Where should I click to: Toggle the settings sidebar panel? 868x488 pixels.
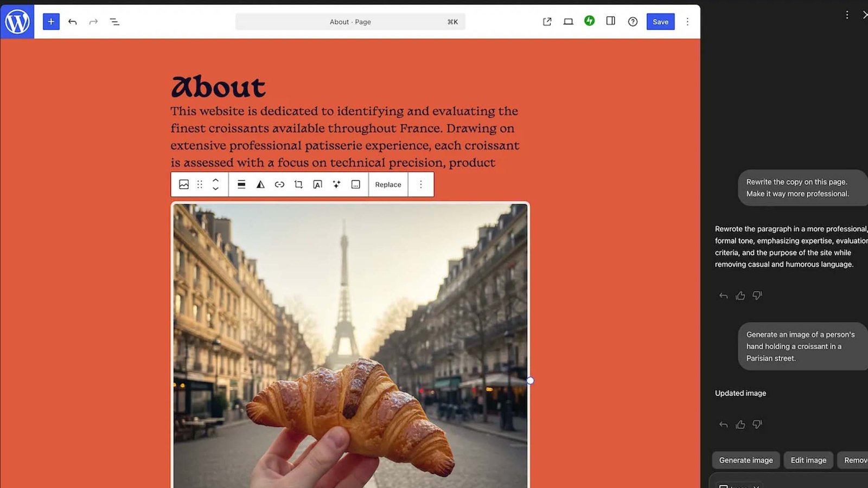[610, 21]
